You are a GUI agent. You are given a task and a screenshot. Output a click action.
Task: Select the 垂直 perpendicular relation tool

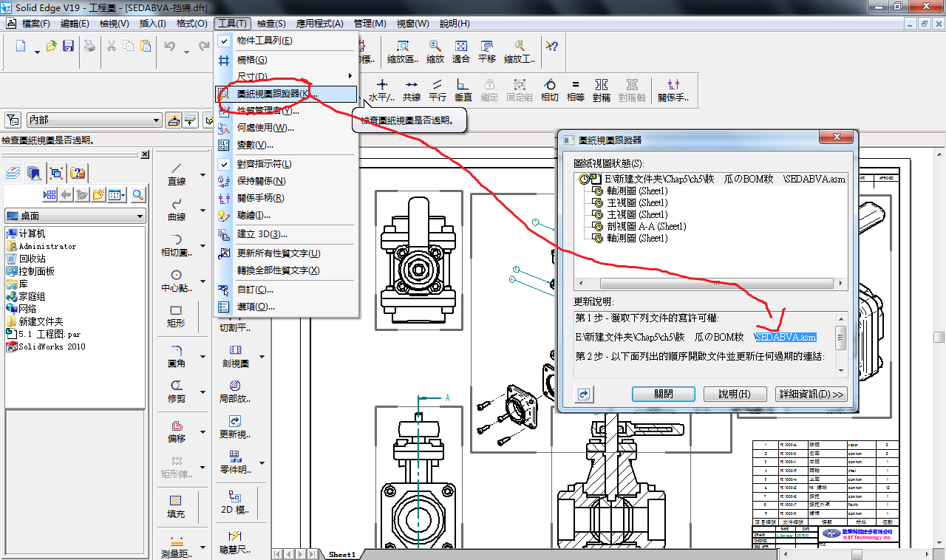click(463, 90)
